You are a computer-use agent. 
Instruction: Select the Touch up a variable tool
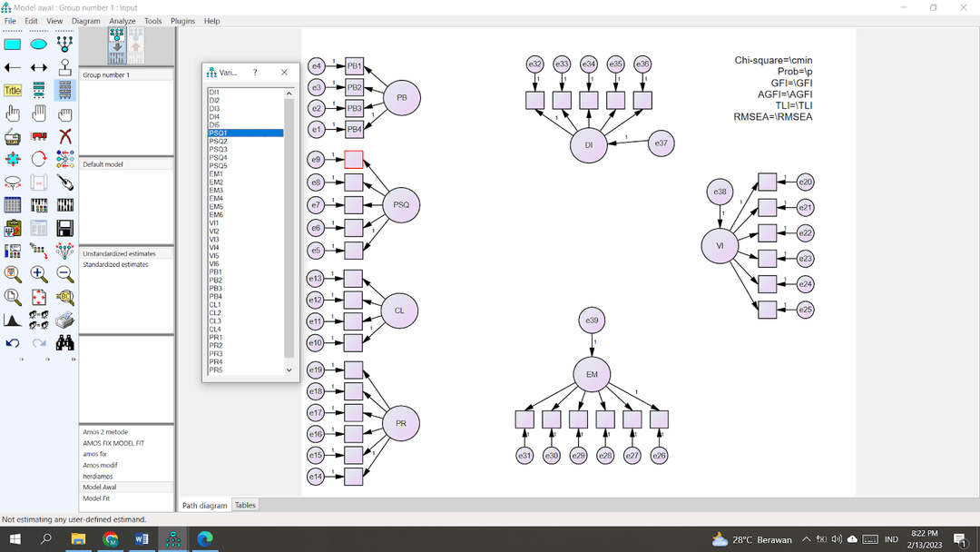[65, 182]
